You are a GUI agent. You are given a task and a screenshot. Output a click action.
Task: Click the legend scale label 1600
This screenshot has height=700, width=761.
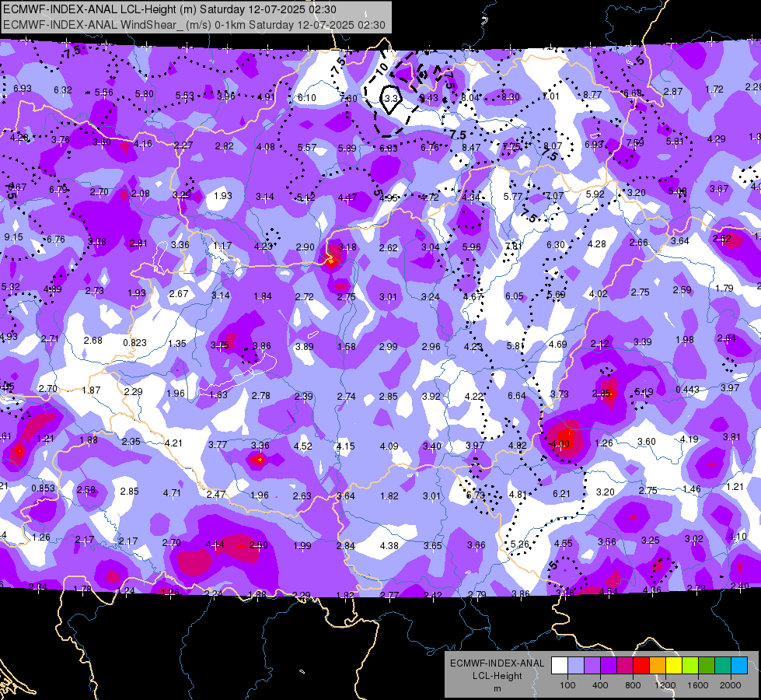pyautogui.click(x=698, y=685)
